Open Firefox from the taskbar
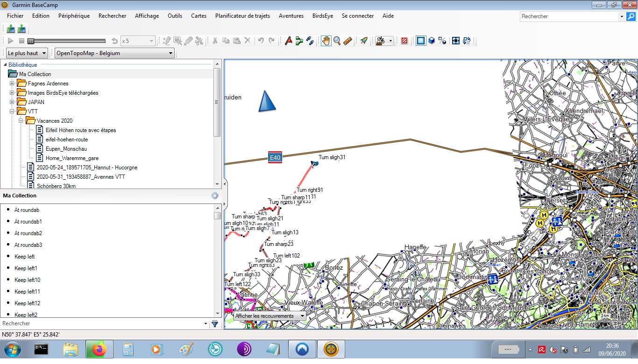638x364 pixels. [x=99, y=349]
